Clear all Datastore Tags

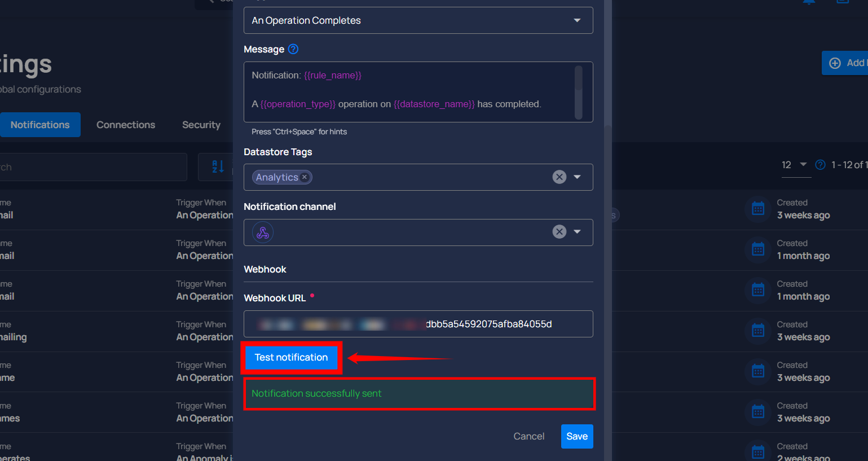point(559,177)
